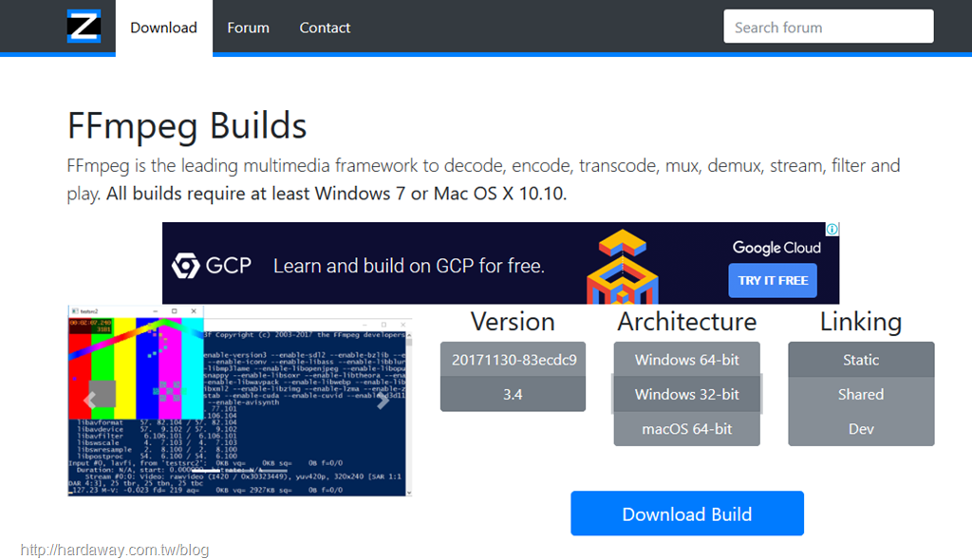Show previous carousel screenshot arrow

pyautogui.click(x=90, y=401)
